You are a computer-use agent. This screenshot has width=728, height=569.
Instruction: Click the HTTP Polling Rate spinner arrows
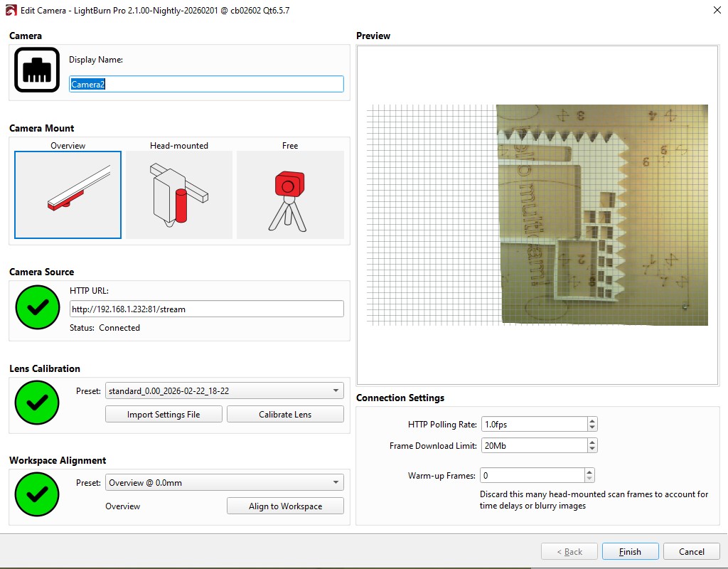[x=592, y=425]
